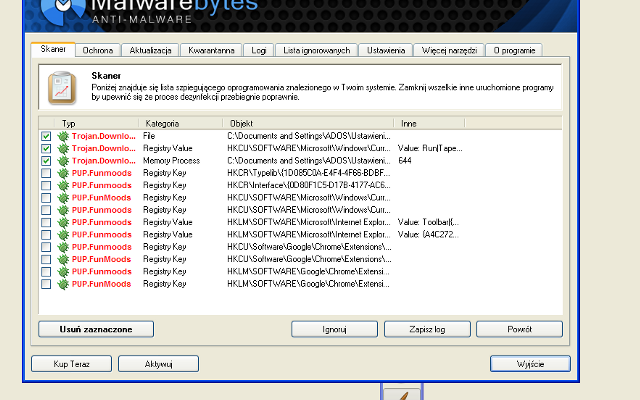The image size is (640, 400).
Task: Click the Ignoruj button
Action: [334, 329]
